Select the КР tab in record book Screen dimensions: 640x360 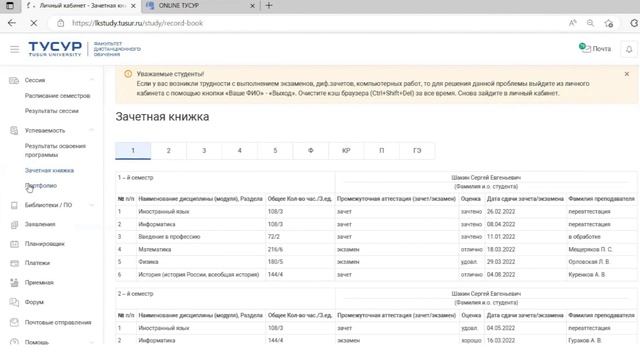coord(346,151)
